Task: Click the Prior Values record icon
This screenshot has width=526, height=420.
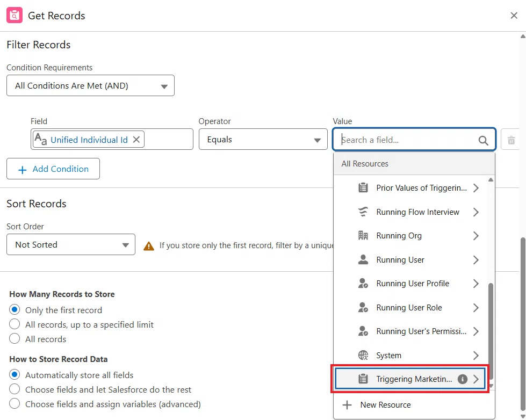Action: coord(363,188)
